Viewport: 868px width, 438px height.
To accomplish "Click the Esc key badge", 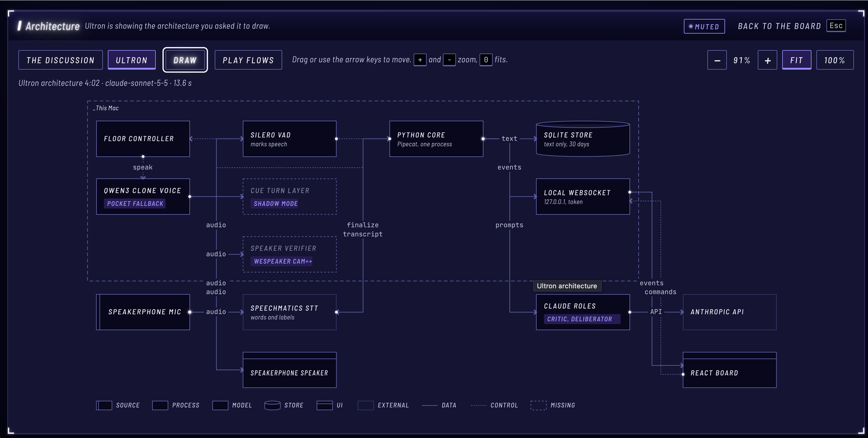I will tap(836, 26).
